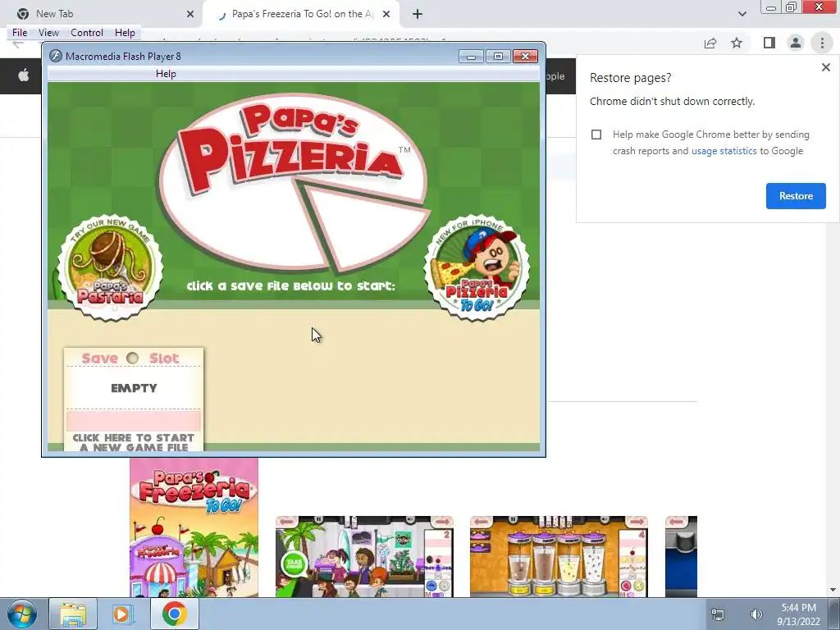Screen dimensions: 840x630
Task: Enable sending crash reports checkbox
Action: tap(596, 135)
